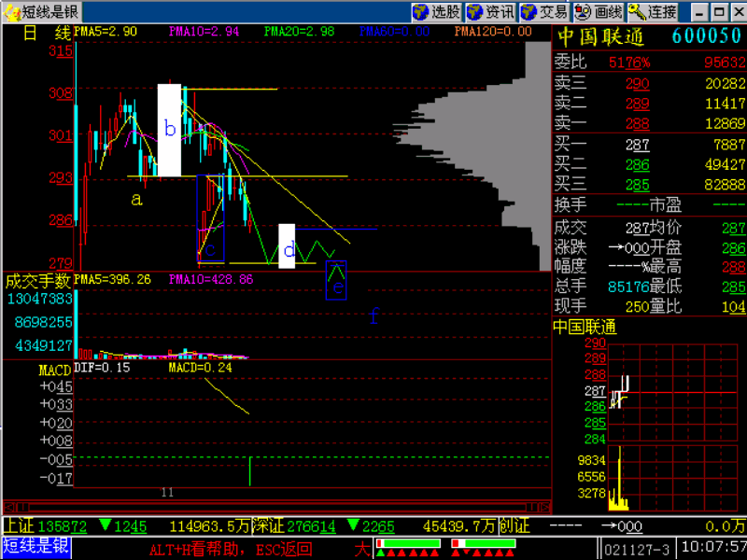
Task: Click the chart scrollbar right arrow
Action: [x=545, y=507]
